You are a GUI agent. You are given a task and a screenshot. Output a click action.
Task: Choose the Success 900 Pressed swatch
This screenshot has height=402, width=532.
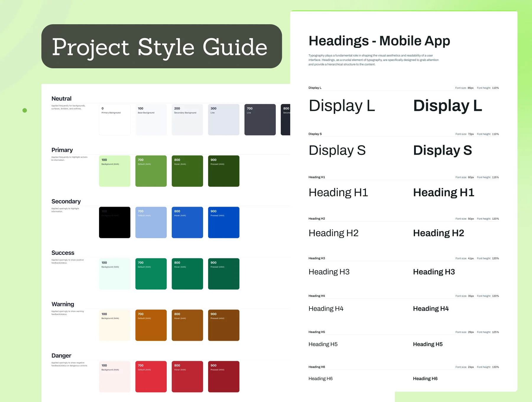point(224,274)
